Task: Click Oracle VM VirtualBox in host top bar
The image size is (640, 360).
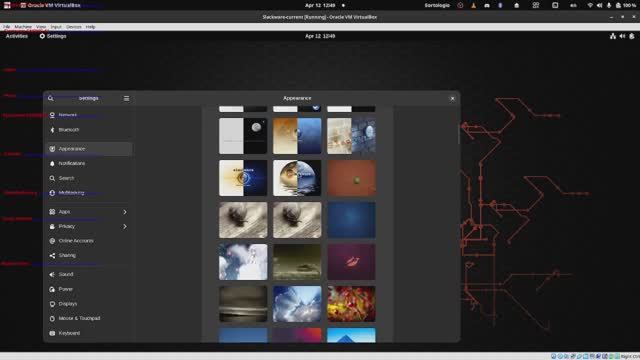Action: [x=50, y=5]
